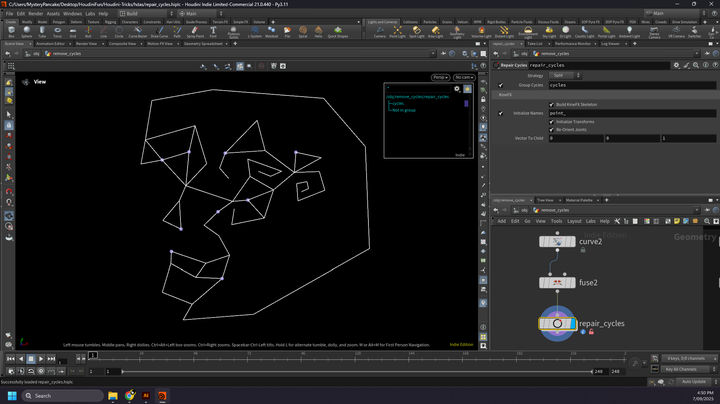Disable the Initialize Transforms checkbox
720x404 pixels.
[x=551, y=121]
